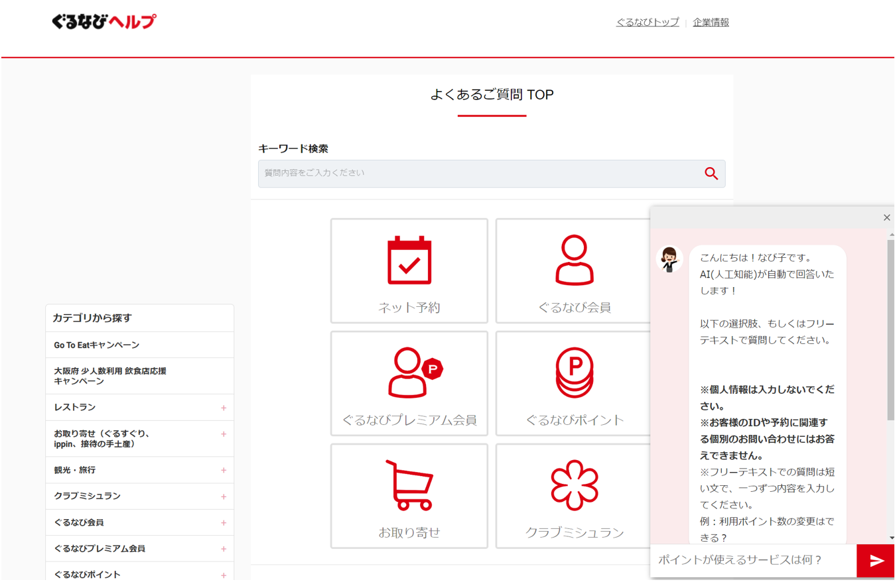
Task: Click the red search magnifier icon
Action: (711, 174)
